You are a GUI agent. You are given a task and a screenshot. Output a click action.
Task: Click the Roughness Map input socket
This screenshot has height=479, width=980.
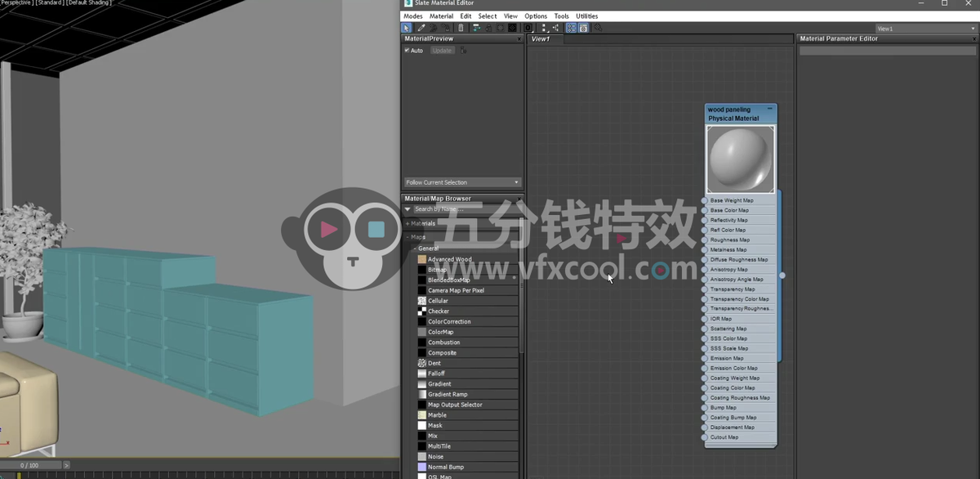coord(705,239)
